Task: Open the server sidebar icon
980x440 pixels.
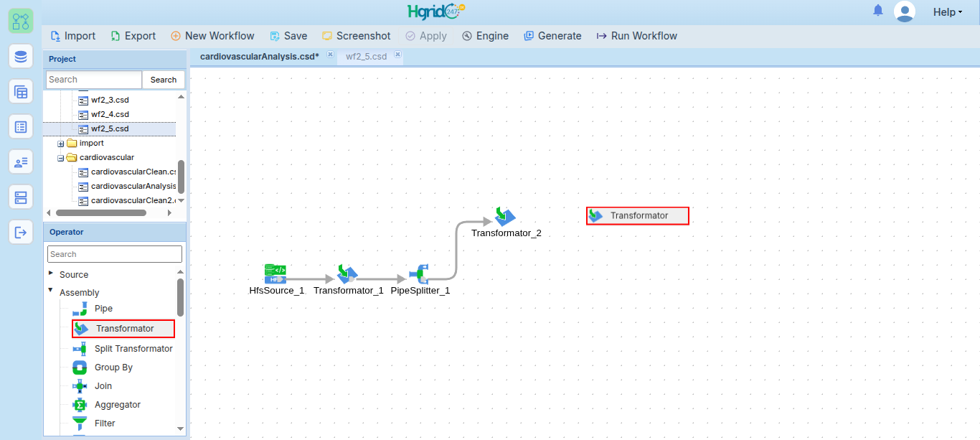Action: click(21, 197)
